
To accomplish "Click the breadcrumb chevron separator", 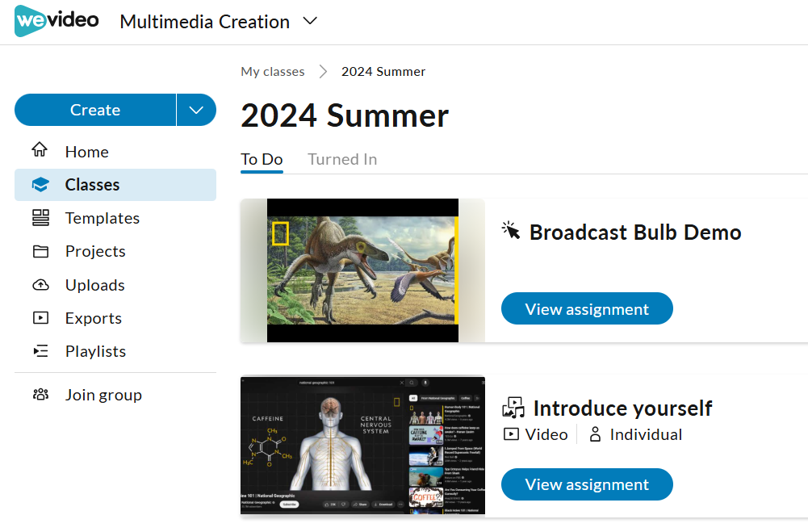I will pos(323,72).
